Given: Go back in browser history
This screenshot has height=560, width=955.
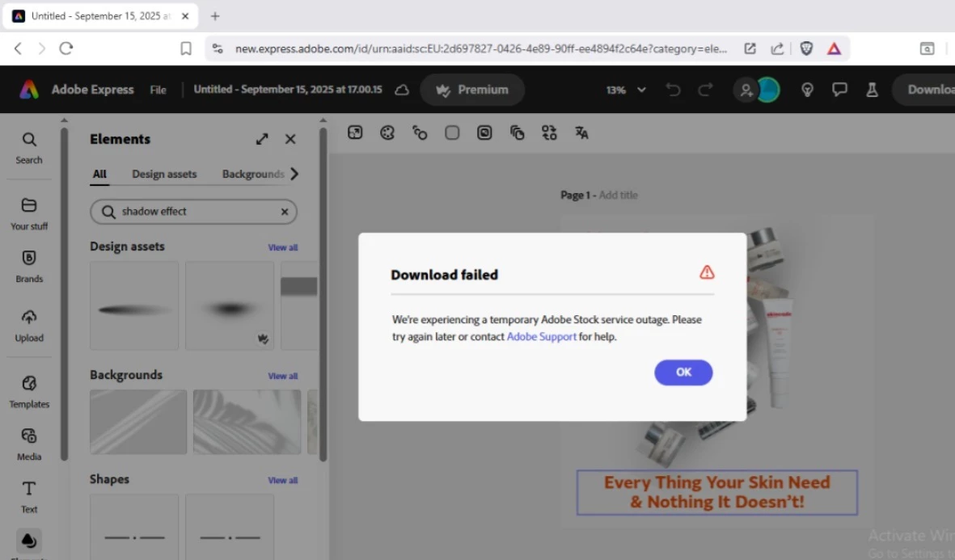Looking at the screenshot, I should [x=19, y=48].
